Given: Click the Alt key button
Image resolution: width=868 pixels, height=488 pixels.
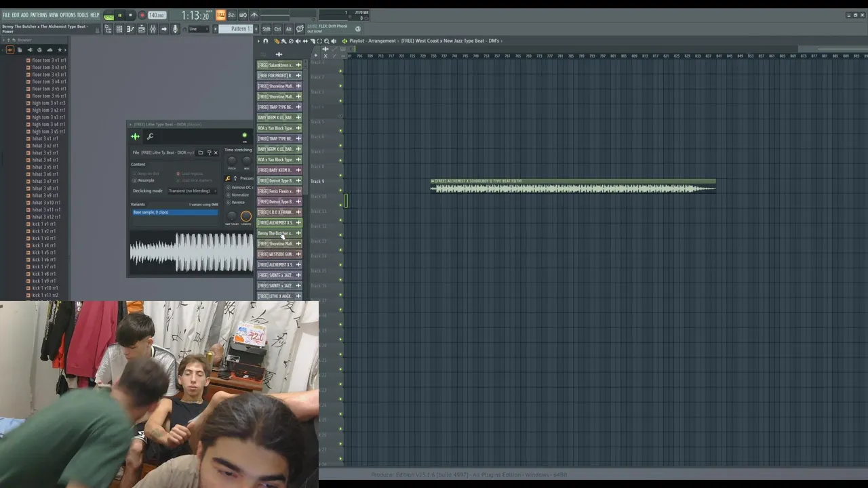Looking at the screenshot, I should click(x=289, y=29).
